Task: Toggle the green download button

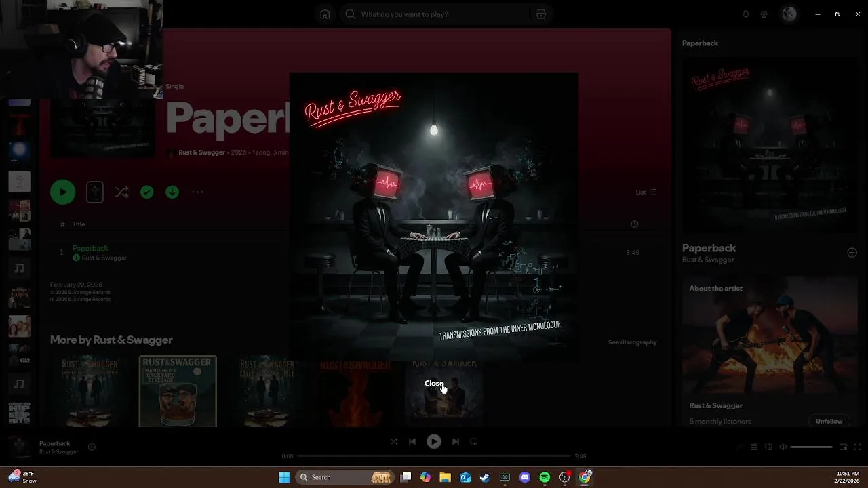Action: coord(172,192)
